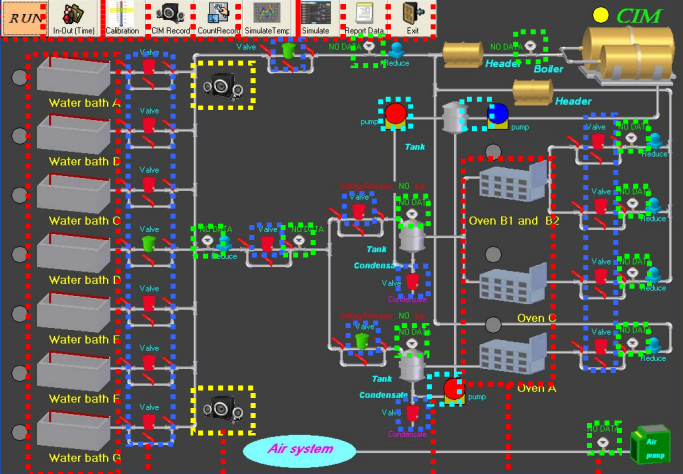683x474 pixels.
Task: Toggle the green valve for Water bath D
Action: 149,244
